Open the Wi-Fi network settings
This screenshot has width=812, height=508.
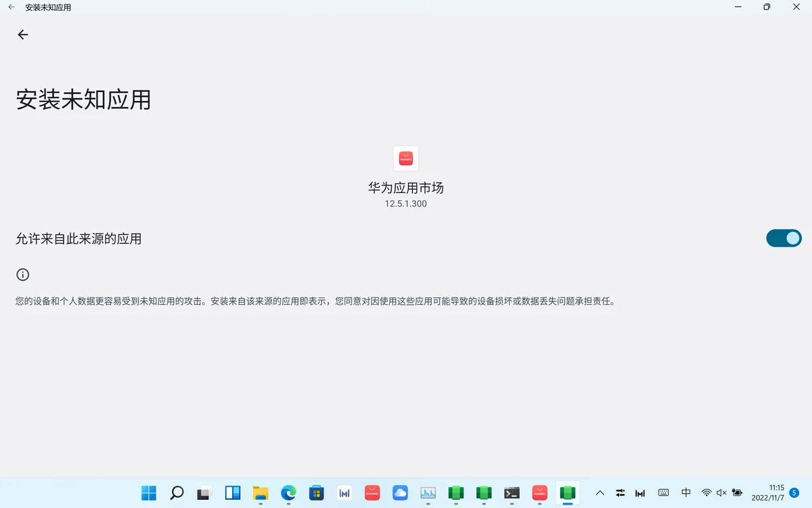click(x=706, y=493)
